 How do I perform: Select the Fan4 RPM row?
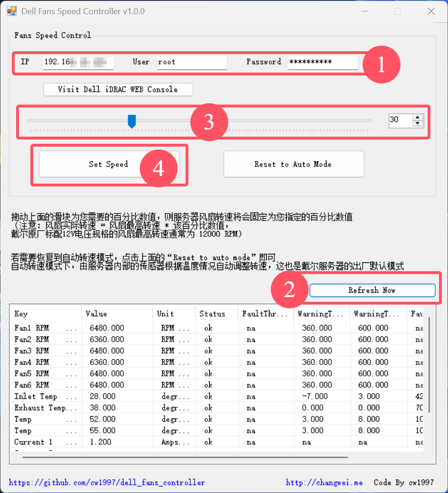(x=216, y=362)
